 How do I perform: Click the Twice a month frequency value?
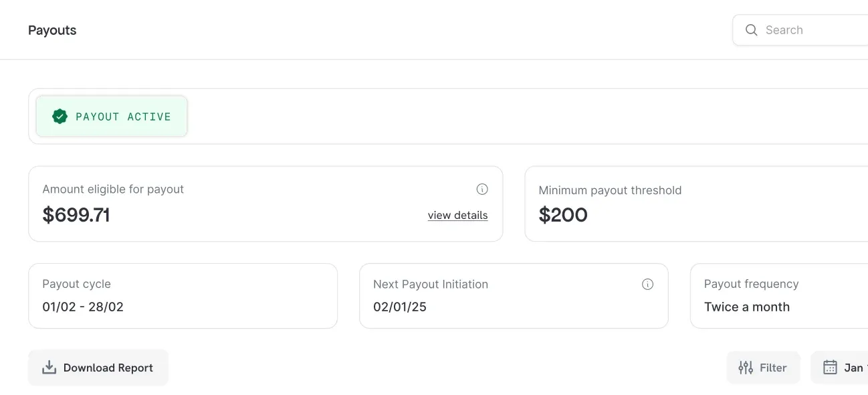(747, 307)
